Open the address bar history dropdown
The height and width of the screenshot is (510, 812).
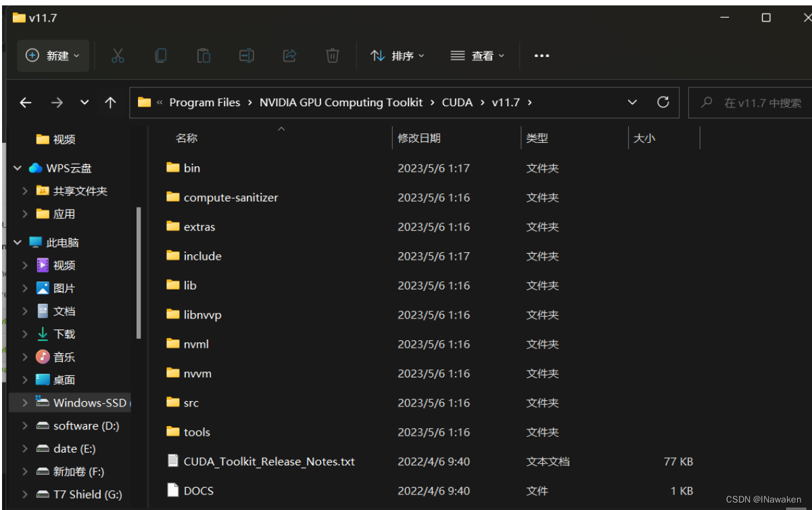(x=631, y=102)
